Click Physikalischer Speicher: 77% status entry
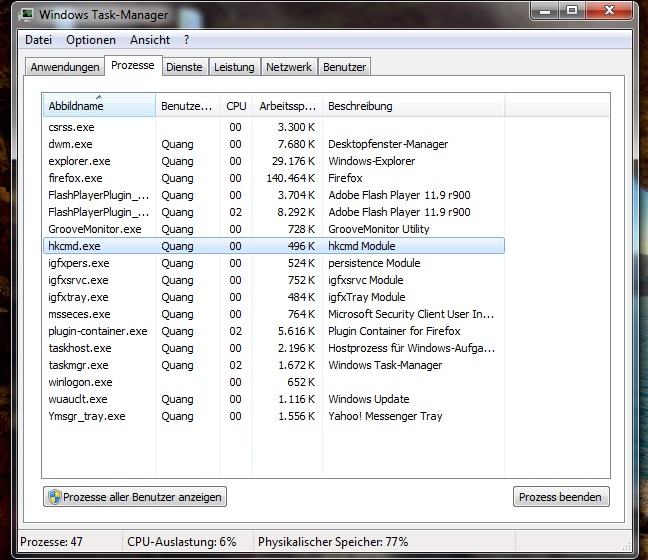 click(x=333, y=542)
